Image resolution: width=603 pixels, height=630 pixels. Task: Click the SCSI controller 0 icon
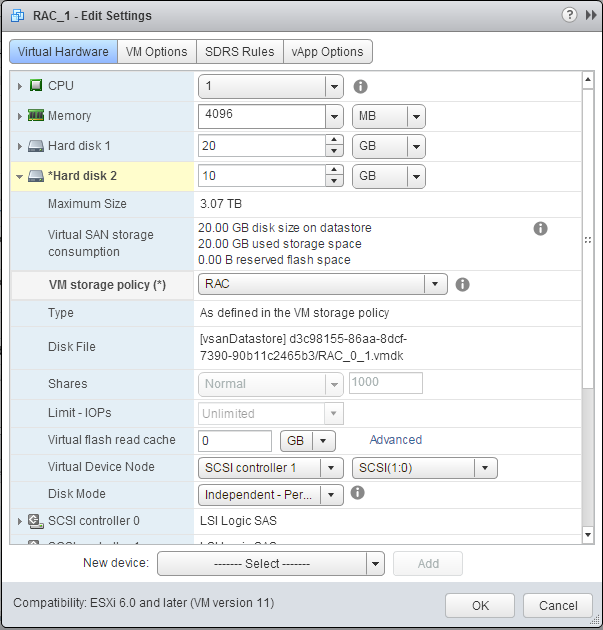pyautogui.click(x=36, y=521)
